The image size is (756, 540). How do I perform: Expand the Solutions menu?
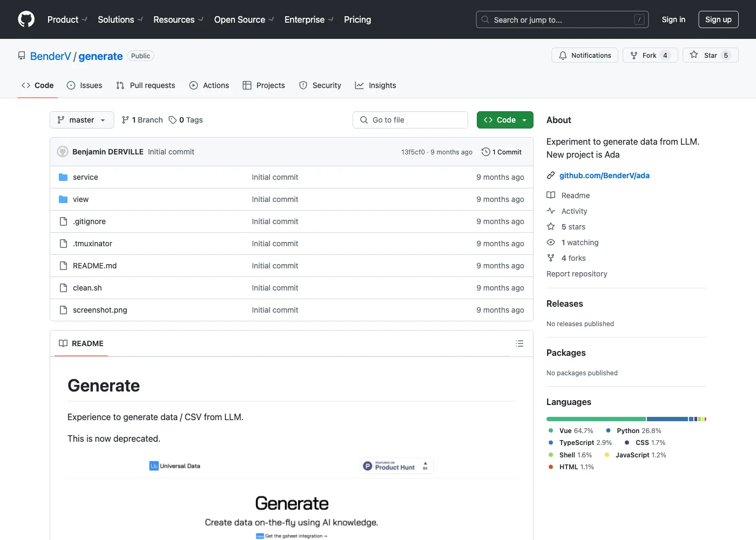pos(120,19)
